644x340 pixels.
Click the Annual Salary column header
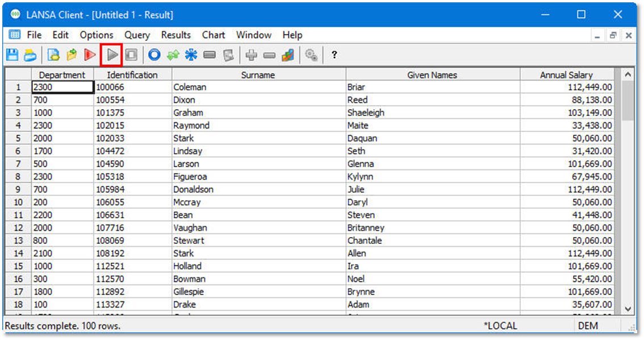[567, 75]
